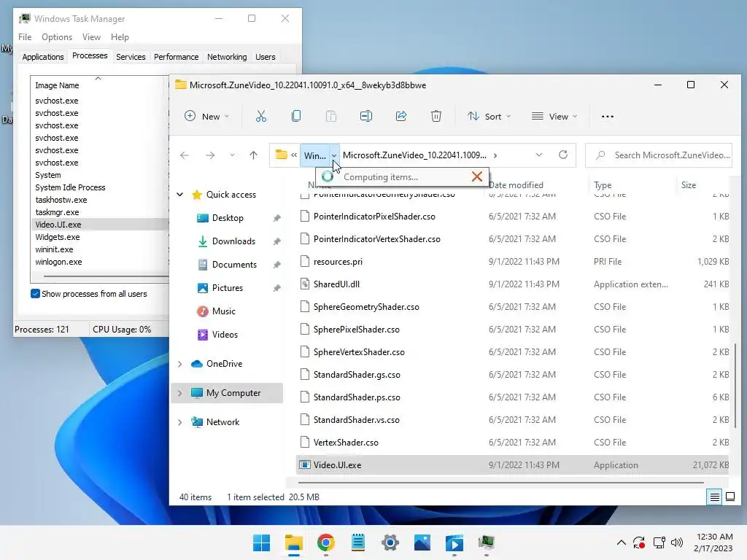This screenshot has height=560, width=747.
Task: Open Task Manager File menu
Action: pyautogui.click(x=25, y=37)
